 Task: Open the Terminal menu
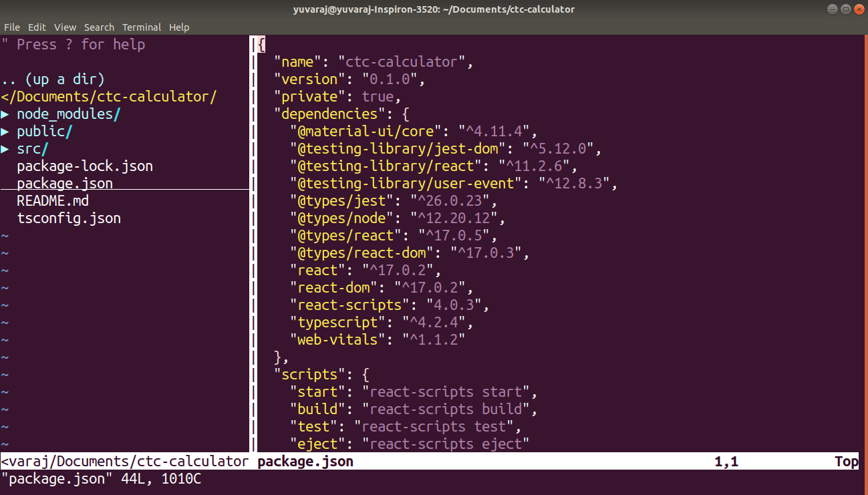(x=142, y=27)
